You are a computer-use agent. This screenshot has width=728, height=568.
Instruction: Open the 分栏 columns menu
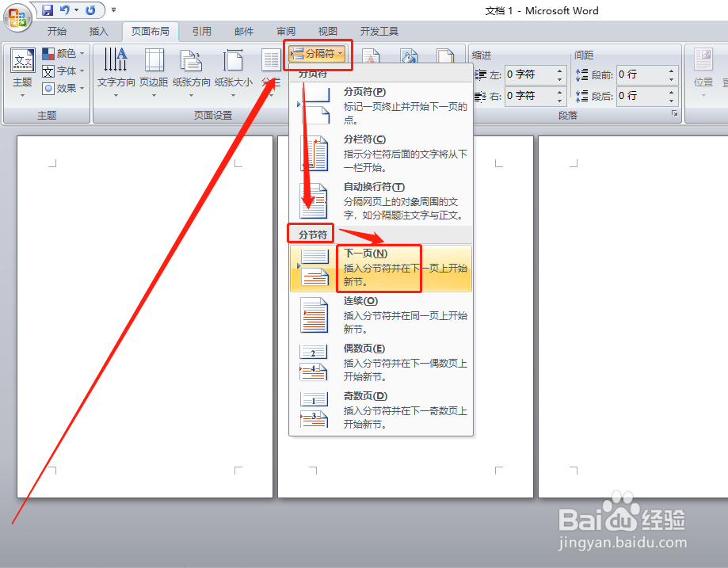pos(271,72)
